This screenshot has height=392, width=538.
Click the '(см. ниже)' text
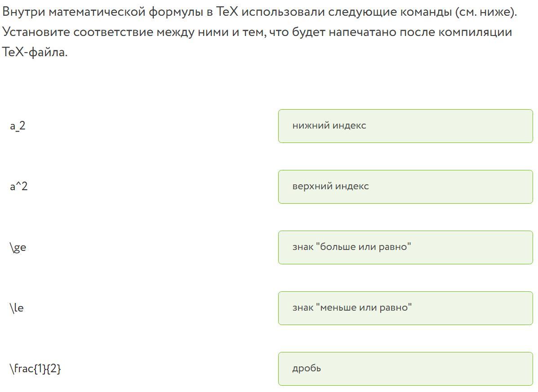485,12
